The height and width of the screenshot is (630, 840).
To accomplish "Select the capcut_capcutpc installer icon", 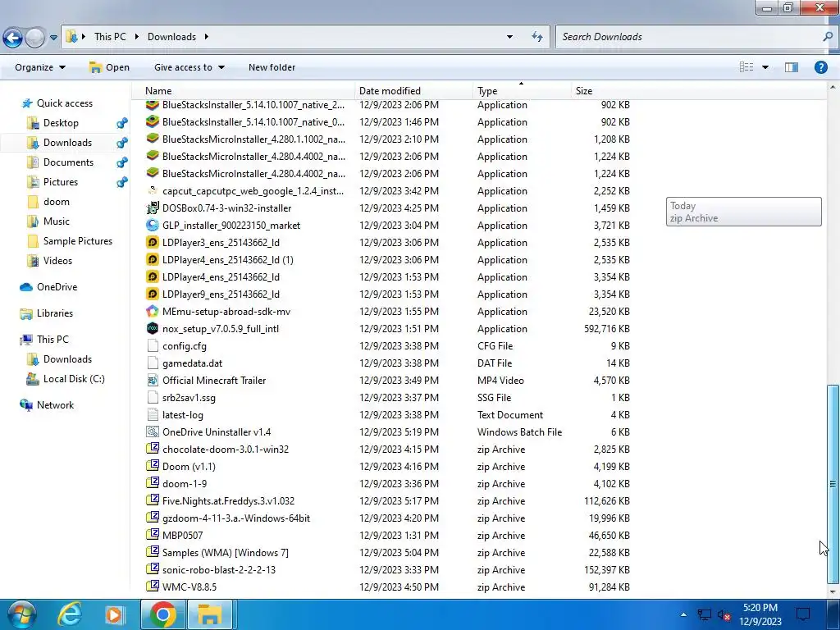I will [x=153, y=190].
